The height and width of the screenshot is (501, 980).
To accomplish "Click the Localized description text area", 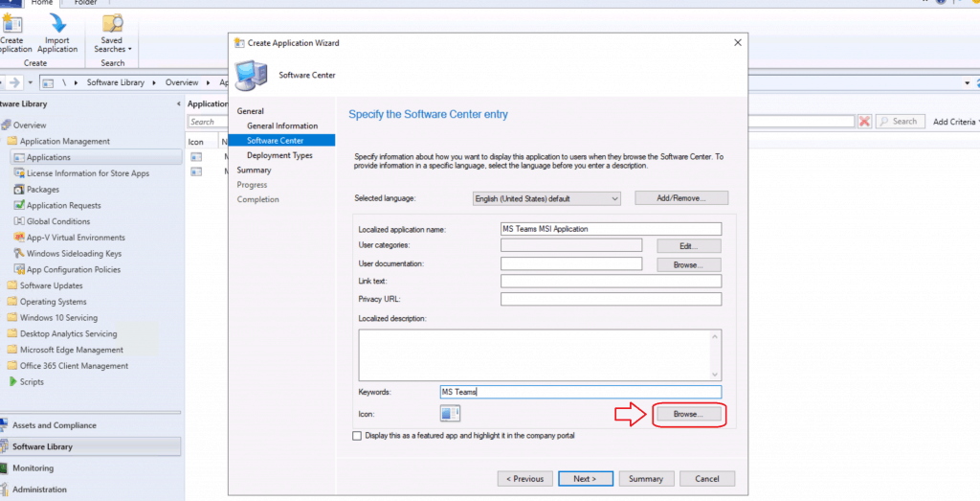I will 540,355.
